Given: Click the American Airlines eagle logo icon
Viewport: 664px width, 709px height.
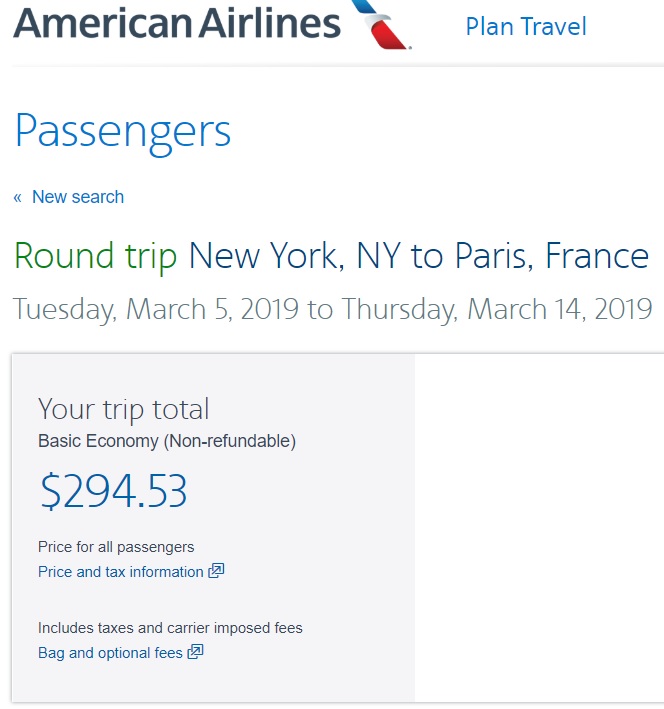Looking at the screenshot, I should pos(383,24).
